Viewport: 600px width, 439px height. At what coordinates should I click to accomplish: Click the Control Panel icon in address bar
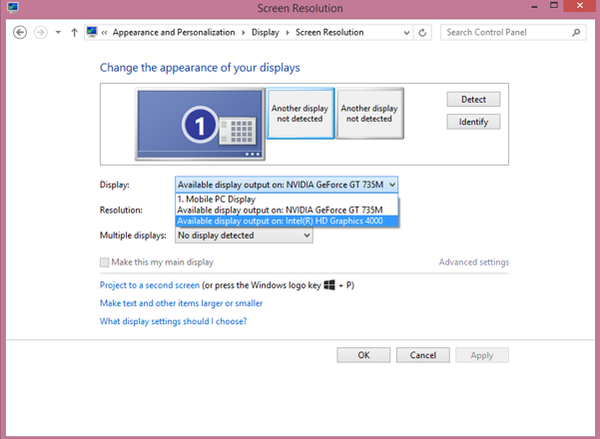93,32
